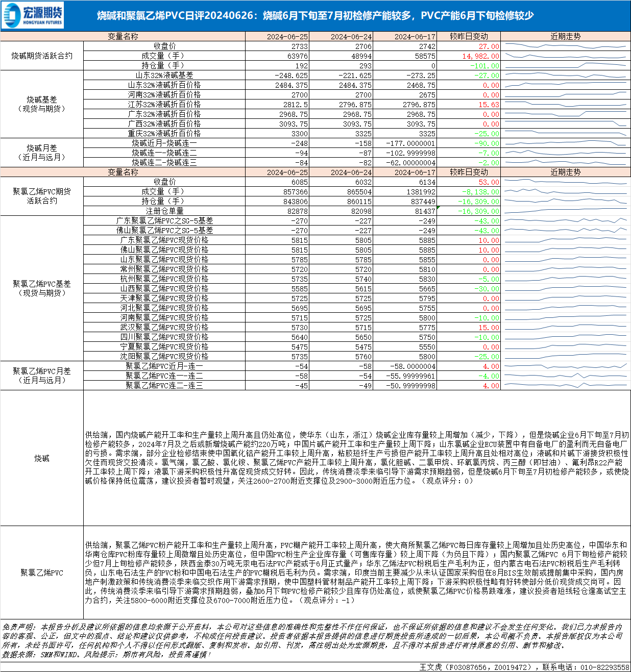Screen dimensions: 631x672
Task: Click the 注册仓单量 row label
Action: [x=164, y=211]
